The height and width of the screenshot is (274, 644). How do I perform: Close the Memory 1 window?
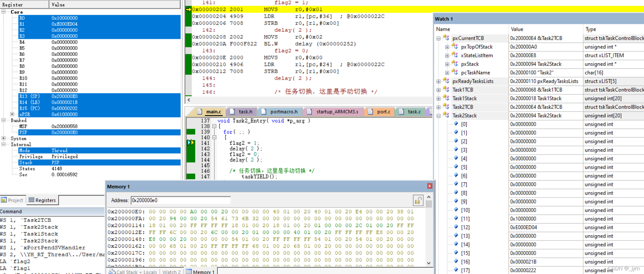point(429,186)
